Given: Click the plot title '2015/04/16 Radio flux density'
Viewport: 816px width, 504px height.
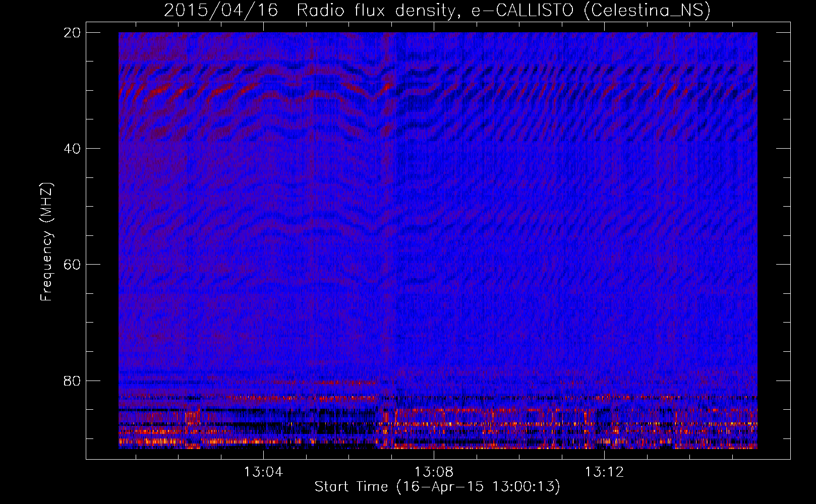Looking at the screenshot, I should tap(437, 10).
